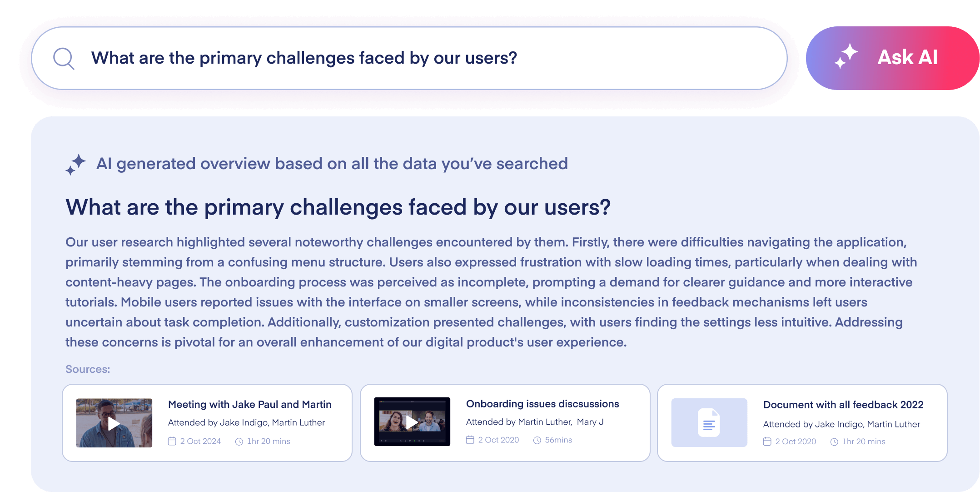Click the document icon on the feedback 2022 card
Image resolution: width=980 pixels, height=492 pixels.
pos(709,422)
